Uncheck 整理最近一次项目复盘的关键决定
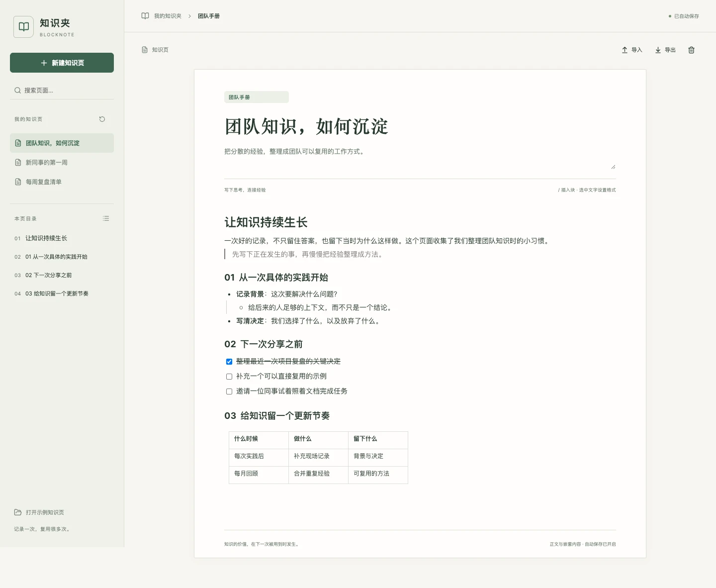This screenshot has height=588, width=716. point(229,362)
